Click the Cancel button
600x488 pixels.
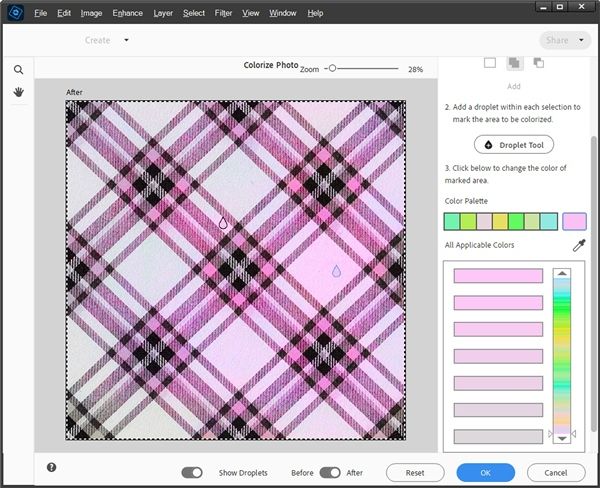tap(556, 473)
